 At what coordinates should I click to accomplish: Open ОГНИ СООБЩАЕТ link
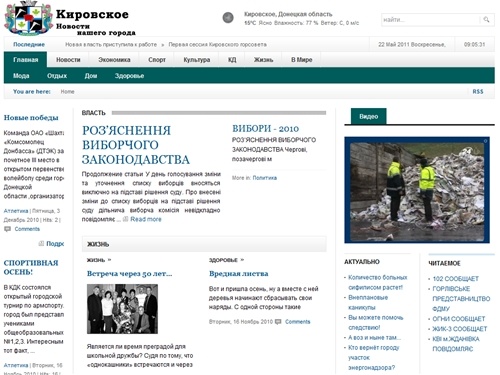459,319
